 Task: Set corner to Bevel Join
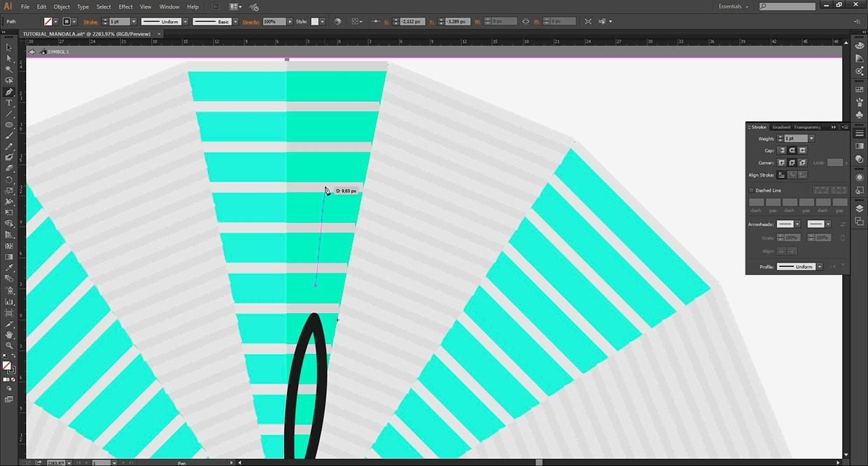pyautogui.click(x=802, y=163)
